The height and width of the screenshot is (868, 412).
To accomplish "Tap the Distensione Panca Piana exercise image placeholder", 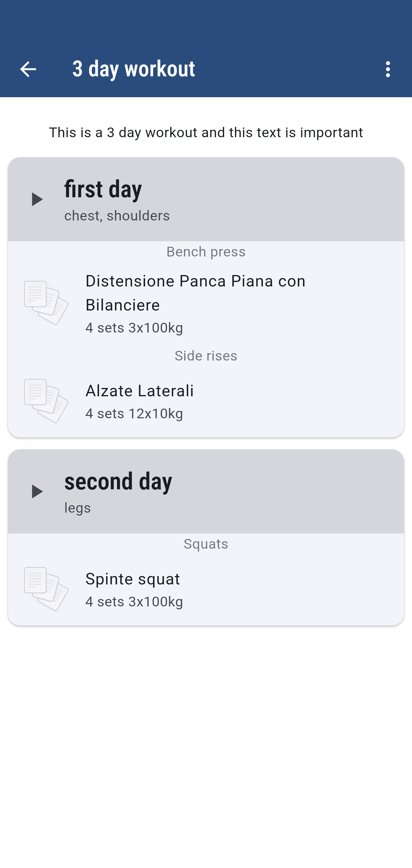I will [46, 302].
